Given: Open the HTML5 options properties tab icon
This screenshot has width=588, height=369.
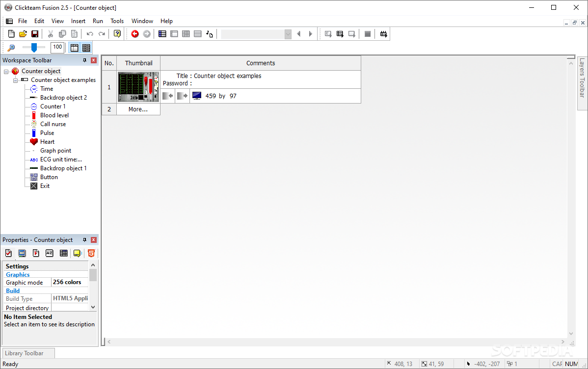Looking at the screenshot, I should pos(91,253).
